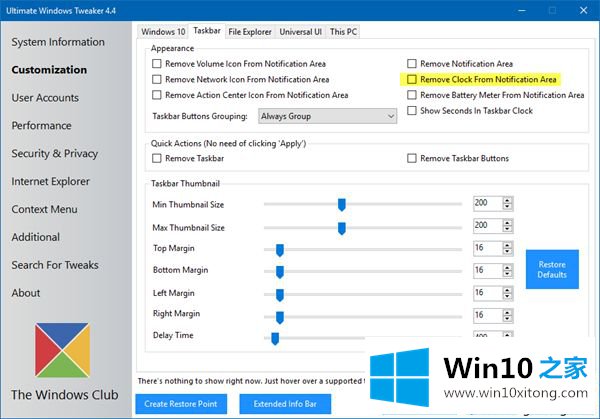Image resolution: width=600 pixels, height=419 pixels.
Task: Click the Max Thumbnail Size slider handle
Action: click(342, 228)
